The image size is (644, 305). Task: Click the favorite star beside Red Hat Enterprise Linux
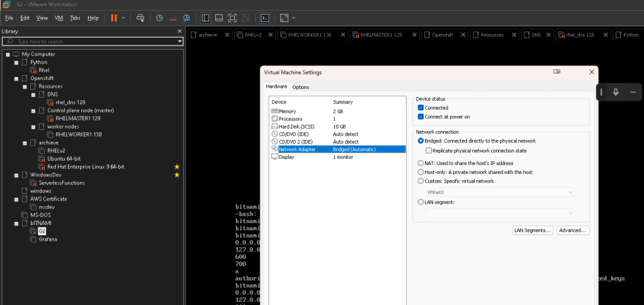pos(177,167)
